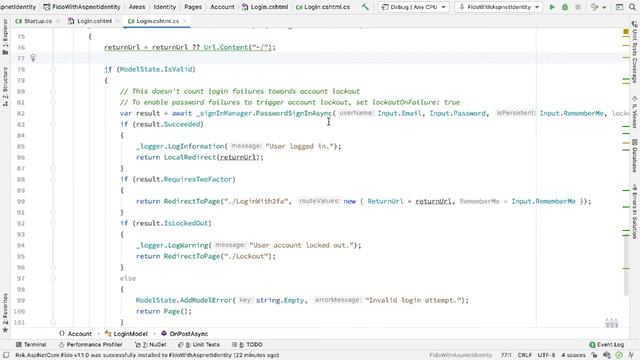
Task: Click the Areas breadcrumb in navigation bar
Action: (137, 7)
